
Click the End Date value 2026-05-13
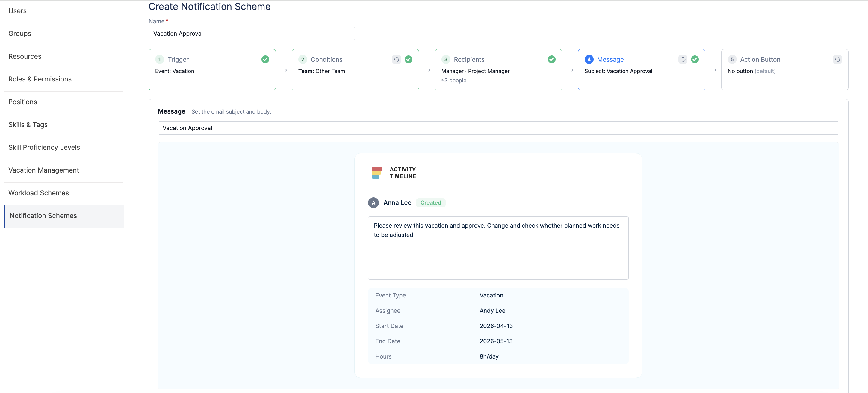coord(496,341)
